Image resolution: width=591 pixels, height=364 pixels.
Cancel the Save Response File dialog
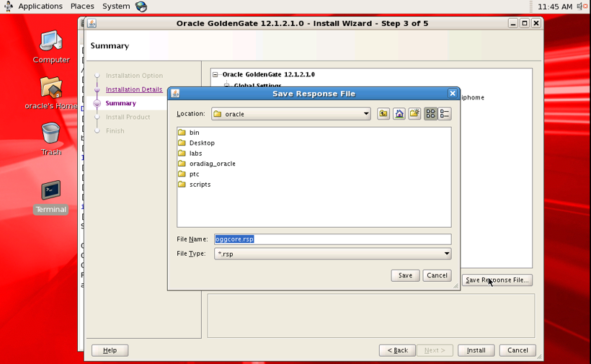(437, 275)
